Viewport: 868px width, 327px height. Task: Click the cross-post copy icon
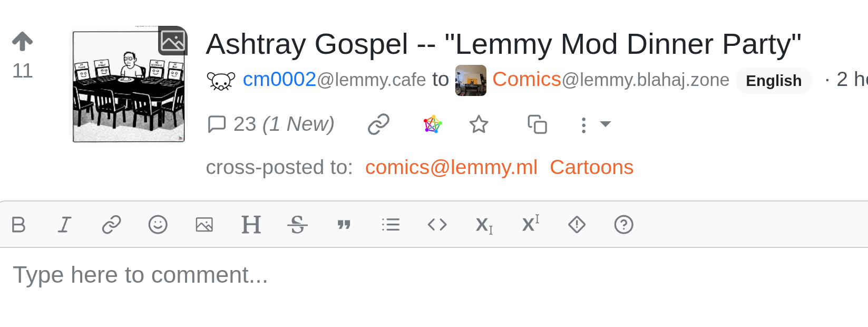pyautogui.click(x=537, y=124)
